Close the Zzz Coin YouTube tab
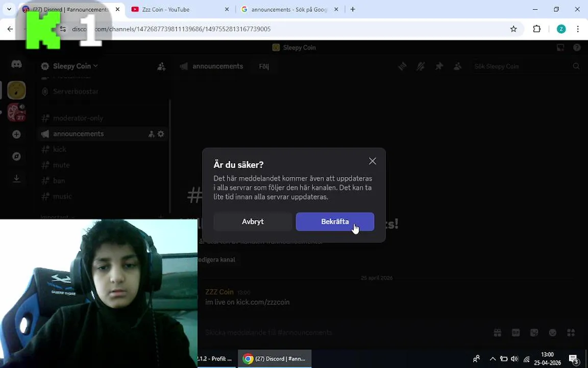This screenshot has height=368, width=588. [x=227, y=9]
